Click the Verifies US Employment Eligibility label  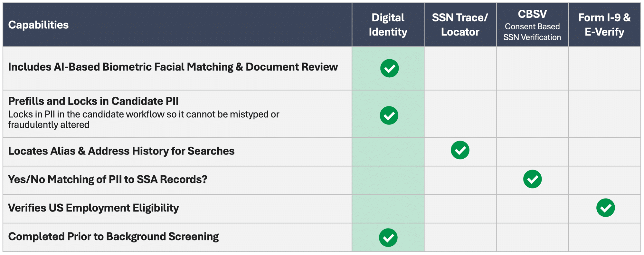coord(93,208)
